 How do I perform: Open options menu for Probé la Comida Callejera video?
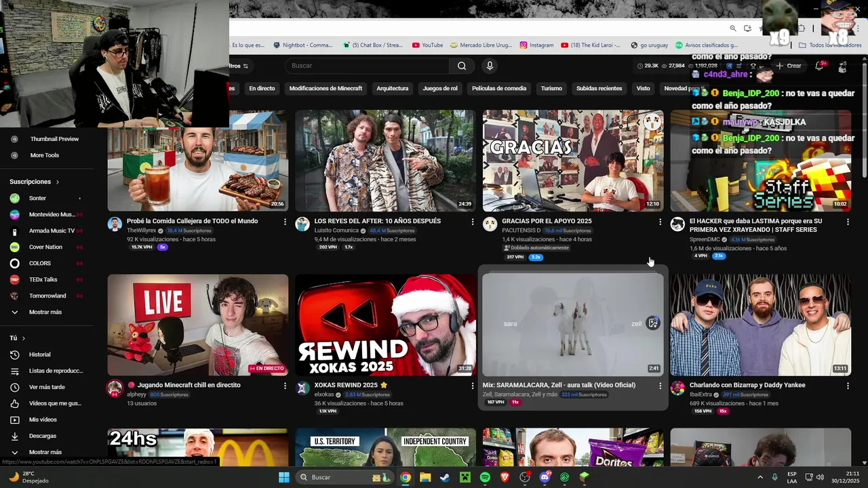click(x=285, y=222)
